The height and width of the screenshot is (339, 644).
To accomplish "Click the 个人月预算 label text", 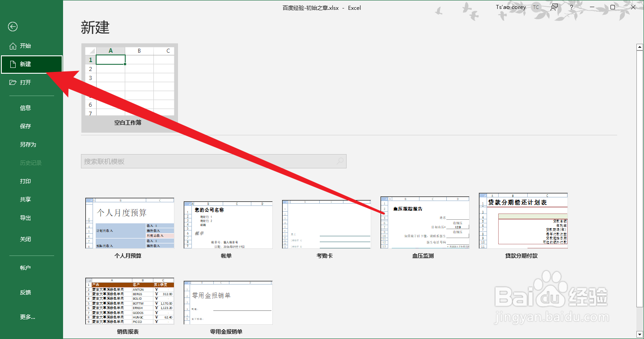I will (x=128, y=256).
